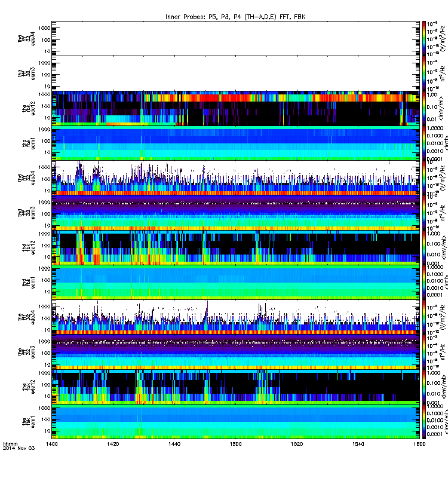This screenshot has height=478, width=448.
Task: Click the color bar beside thd edc34 panel
Action: pos(424,177)
